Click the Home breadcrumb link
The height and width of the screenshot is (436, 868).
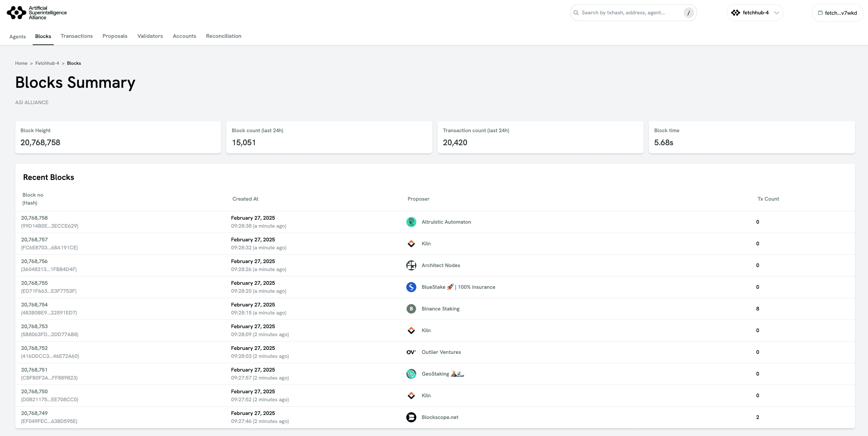click(21, 63)
